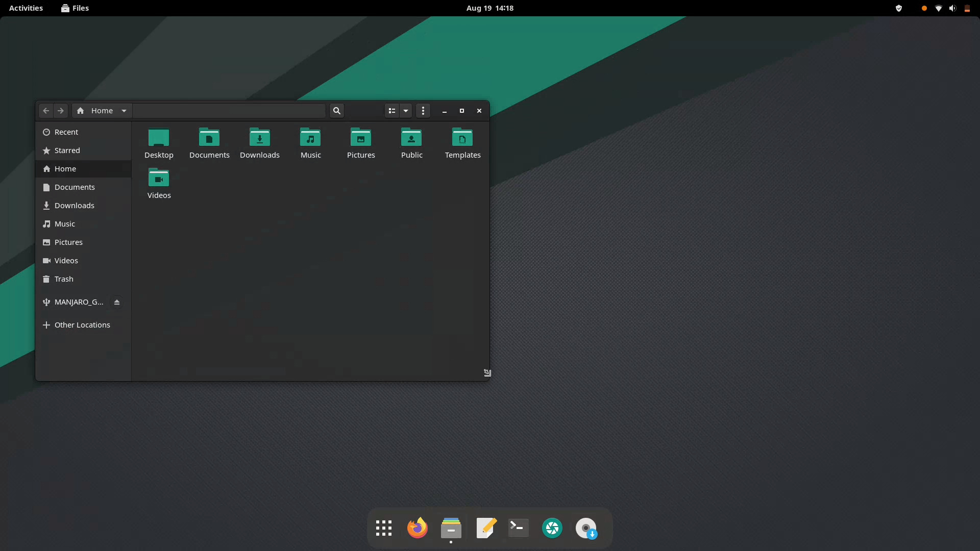The width and height of the screenshot is (980, 551).
Task: Open the disk image writer from the dock
Action: point(586,528)
